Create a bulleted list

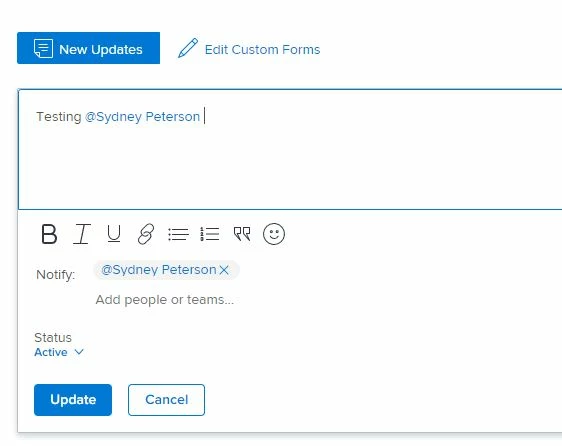[178, 234]
